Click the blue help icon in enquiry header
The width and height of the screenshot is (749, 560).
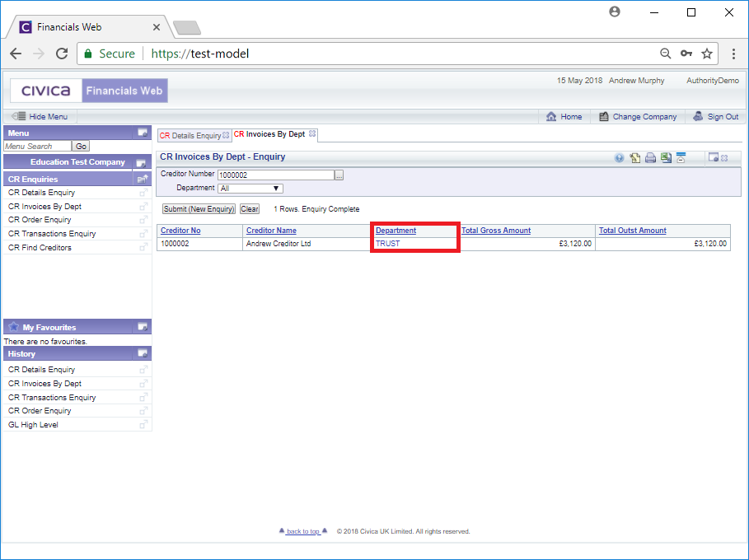point(619,158)
